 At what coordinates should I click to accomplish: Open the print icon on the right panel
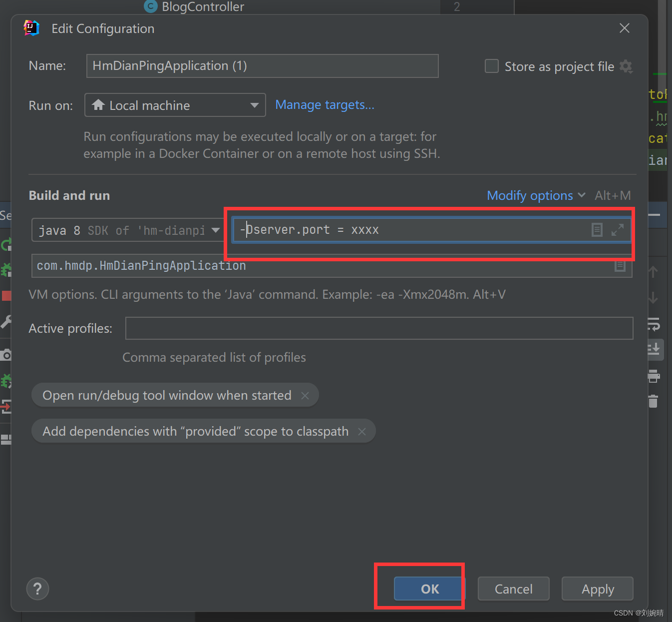[653, 376]
